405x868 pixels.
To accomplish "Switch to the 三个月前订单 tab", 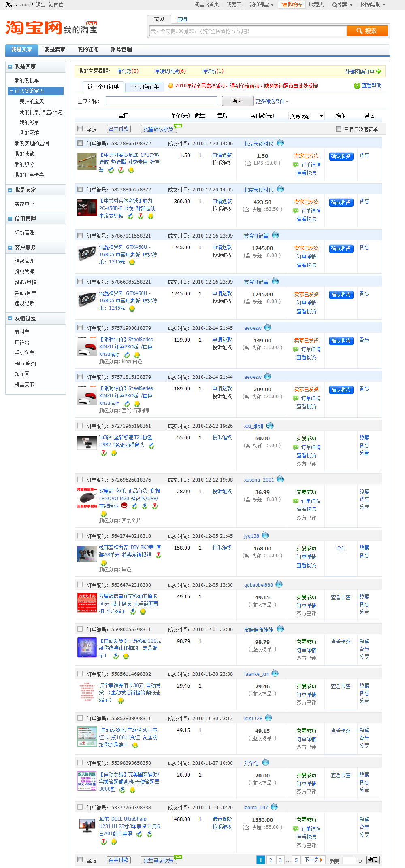I will tap(144, 87).
